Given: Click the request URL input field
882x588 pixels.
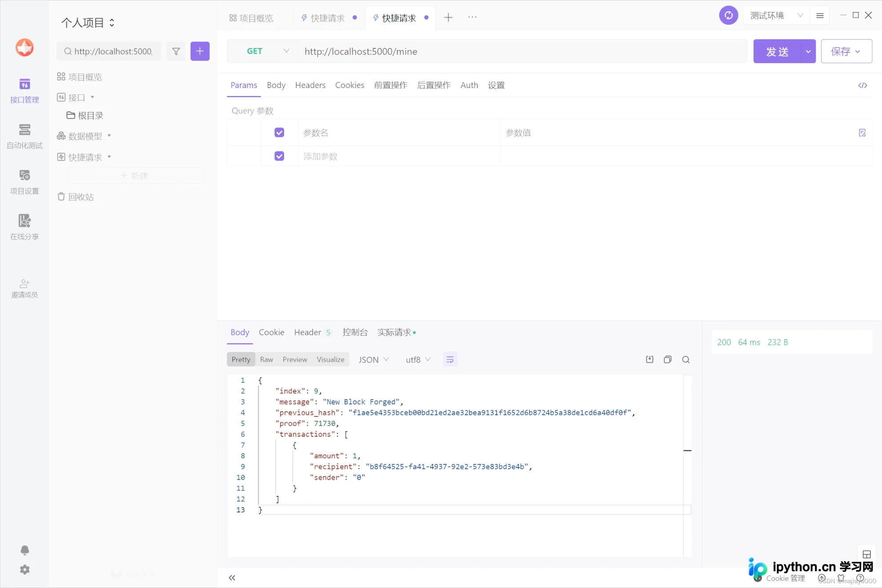Looking at the screenshot, I should (522, 51).
